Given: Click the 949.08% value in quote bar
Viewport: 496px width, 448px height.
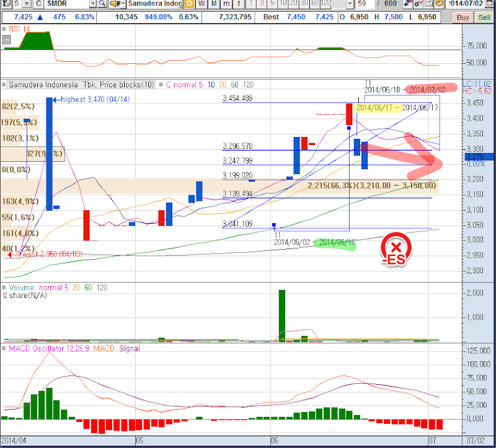Looking at the screenshot, I should tap(159, 17).
